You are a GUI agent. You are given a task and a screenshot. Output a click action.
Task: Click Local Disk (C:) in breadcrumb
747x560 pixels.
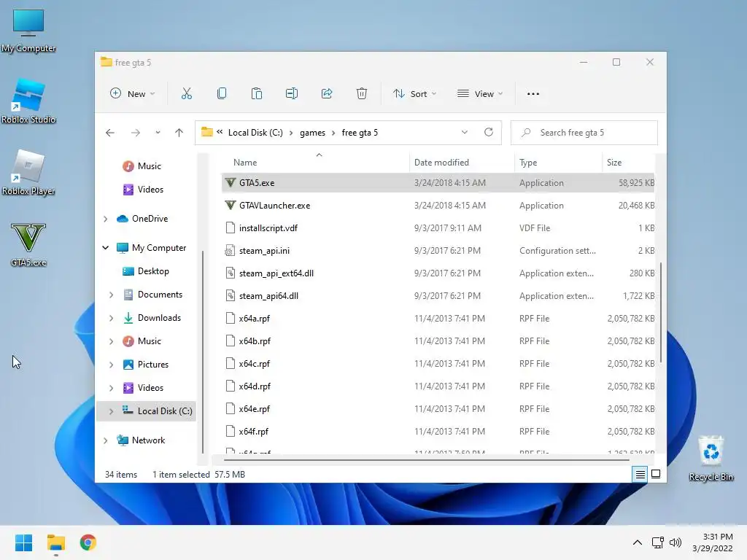(x=255, y=133)
